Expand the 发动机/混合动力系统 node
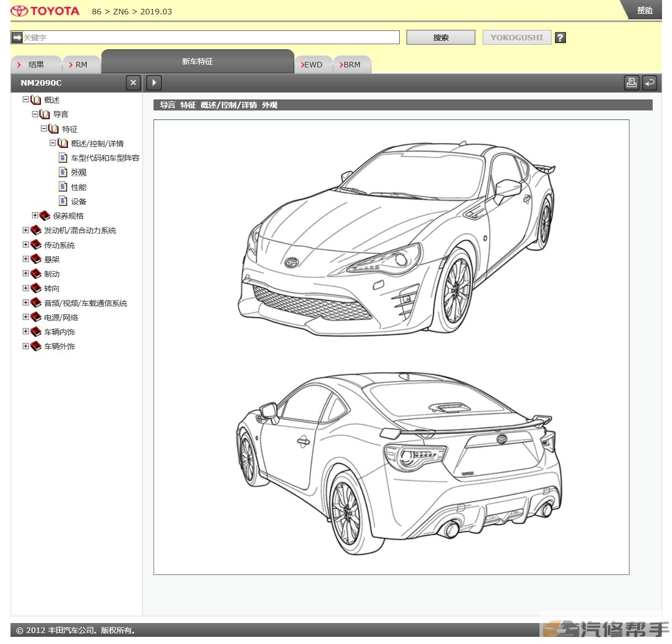Screen dimensions: 672x644 point(25,230)
